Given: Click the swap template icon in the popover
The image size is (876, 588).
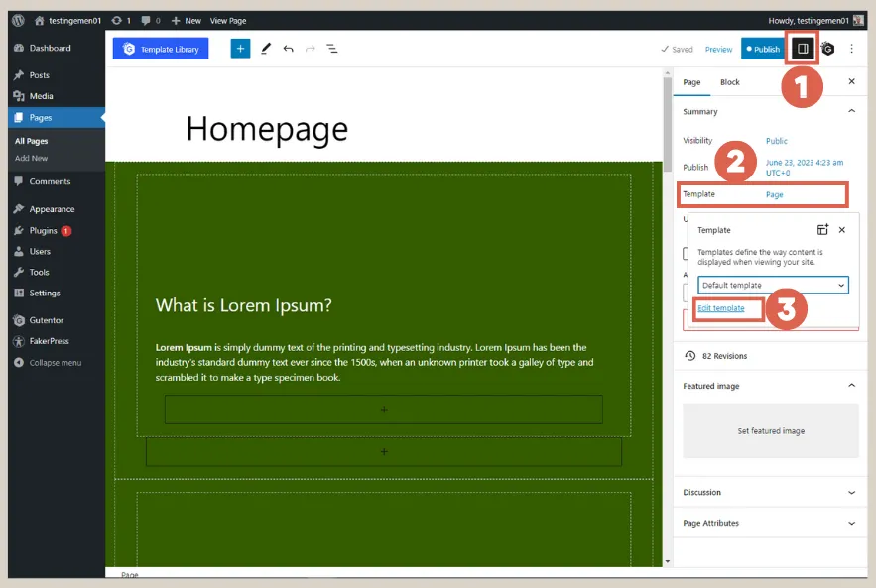Looking at the screenshot, I should click(x=823, y=229).
